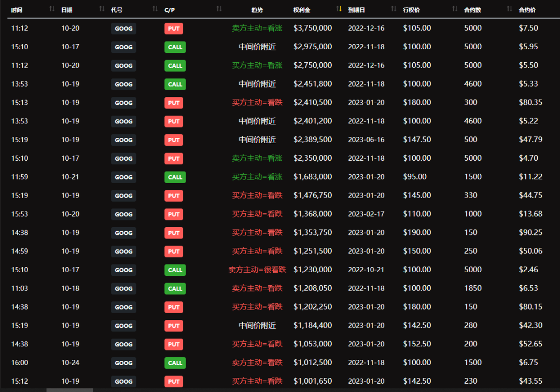Click the PUT badge in the $1,368,000 row
The image size is (560, 392).
coord(174,214)
